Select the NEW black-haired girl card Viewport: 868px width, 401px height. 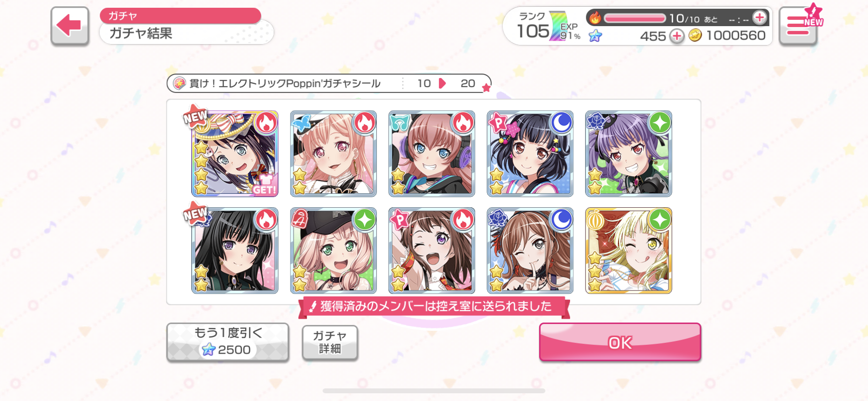coord(235,251)
